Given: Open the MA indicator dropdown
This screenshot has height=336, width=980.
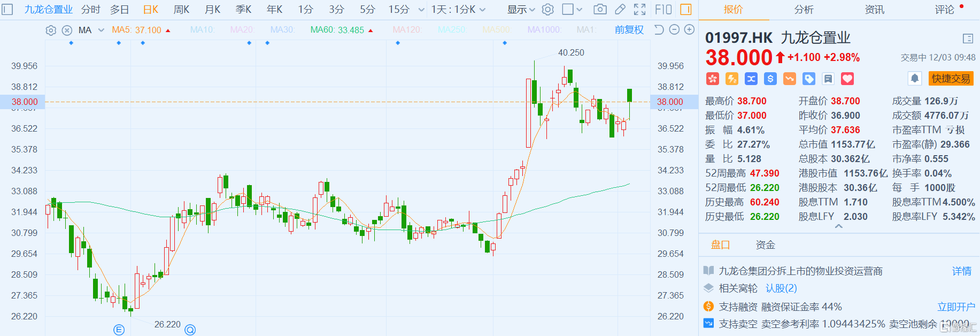Looking at the screenshot, I should 101,30.
